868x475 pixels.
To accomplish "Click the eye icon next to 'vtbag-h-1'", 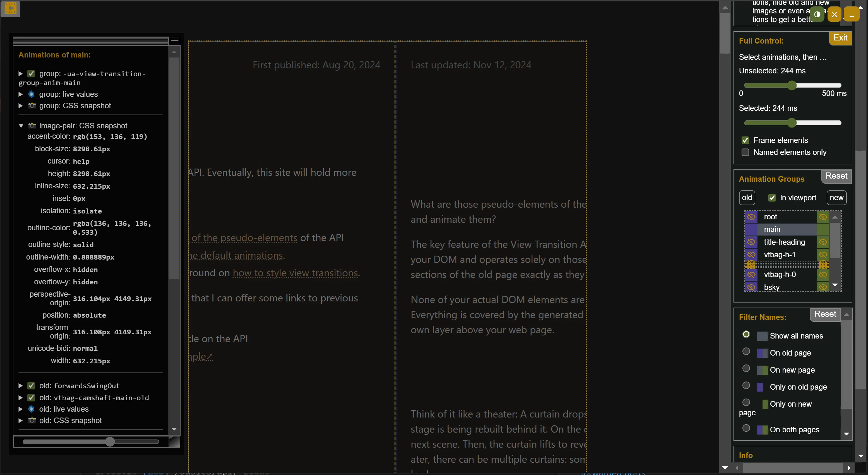I will 750,254.
